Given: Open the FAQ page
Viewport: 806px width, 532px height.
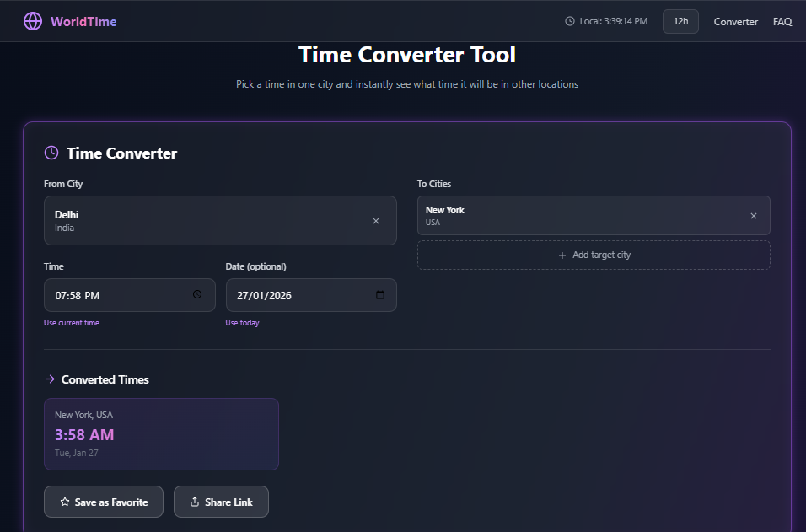Looking at the screenshot, I should click(782, 21).
